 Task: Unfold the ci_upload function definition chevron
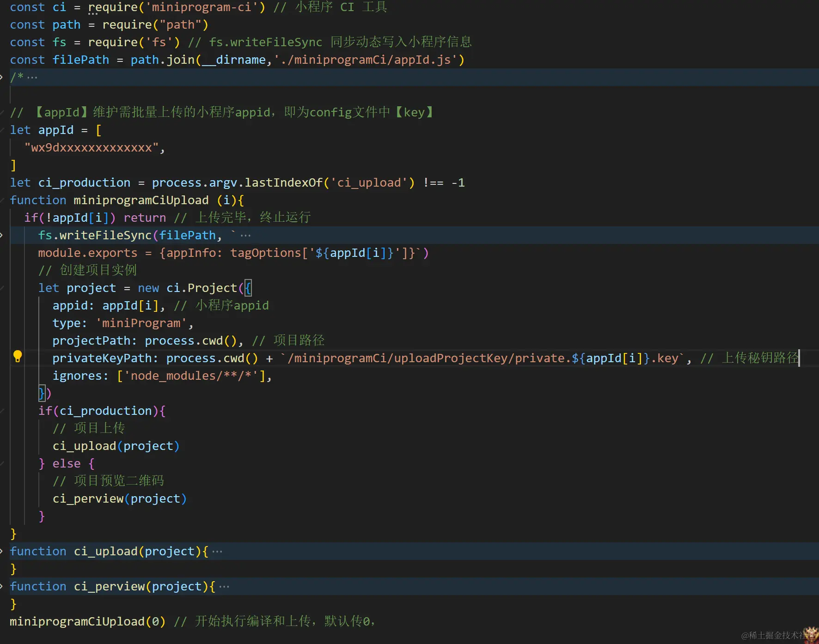(x=2, y=551)
